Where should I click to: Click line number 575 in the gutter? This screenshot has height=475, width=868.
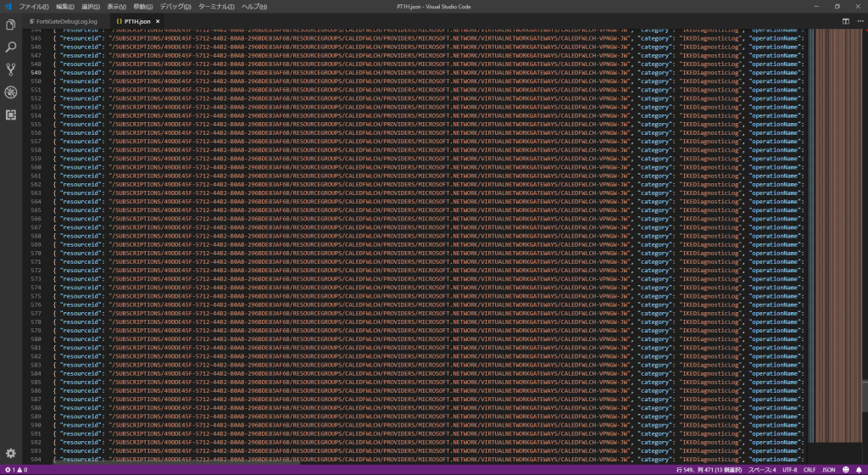[36, 296]
